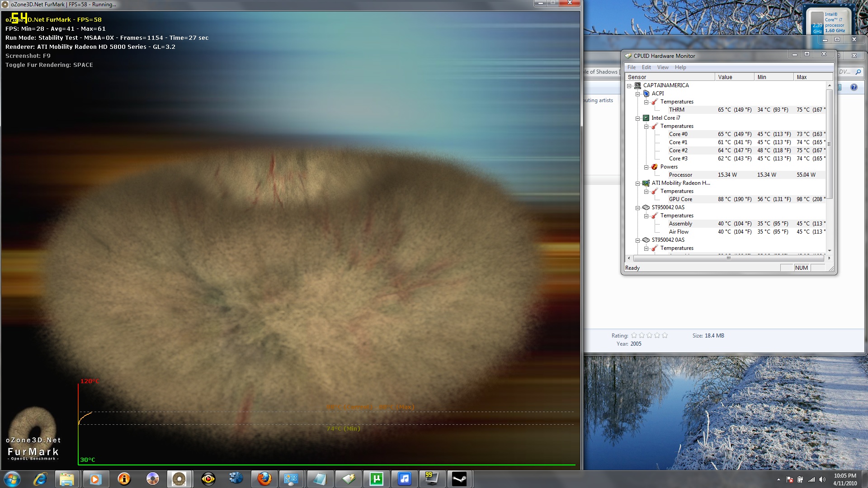
Task: Open the Windows Start menu orb
Action: [12, 479]
